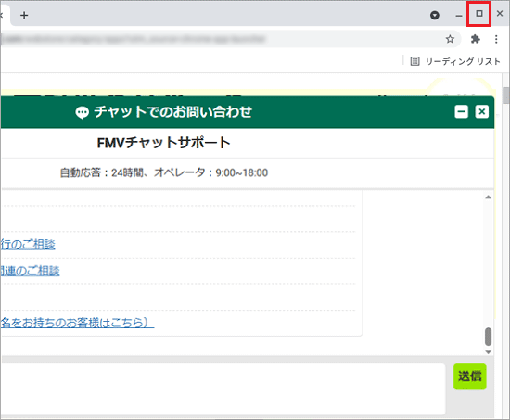This screenshot has width=510, height=420.
Task: Click the chat scrollbar down arrow
Action: point(488,352)
